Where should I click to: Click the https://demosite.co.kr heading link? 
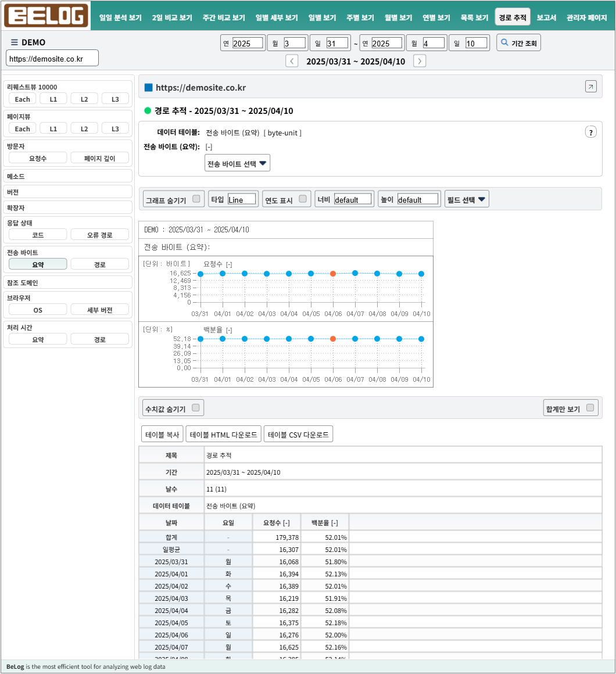click(x=200, y=88)
